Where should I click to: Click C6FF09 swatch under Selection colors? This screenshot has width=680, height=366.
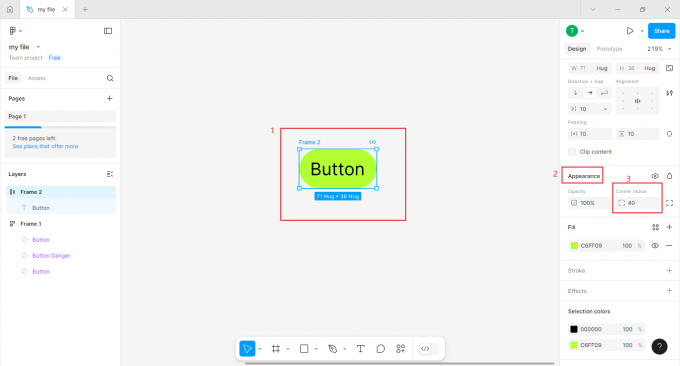(574, 345)
